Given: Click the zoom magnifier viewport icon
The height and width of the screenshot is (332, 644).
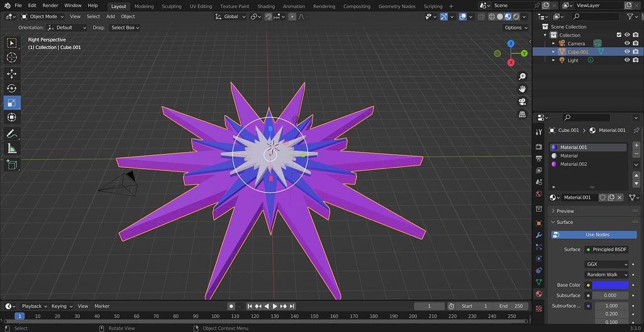Looking at the screenshot, I should [522, 77].
